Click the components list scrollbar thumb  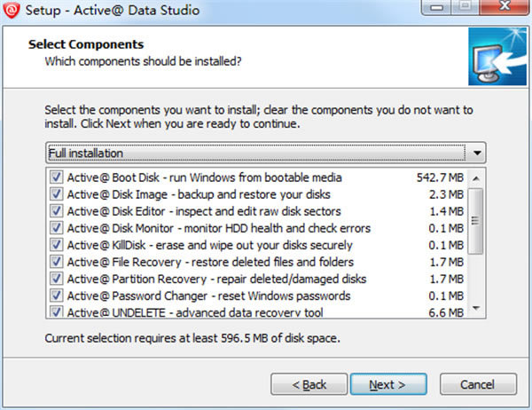(475, 221)
